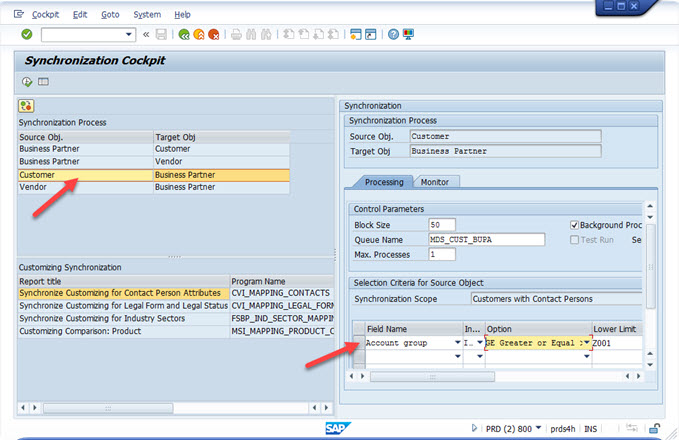Click the Report title column header
The image size is (679, 440).
pos(124,281)
